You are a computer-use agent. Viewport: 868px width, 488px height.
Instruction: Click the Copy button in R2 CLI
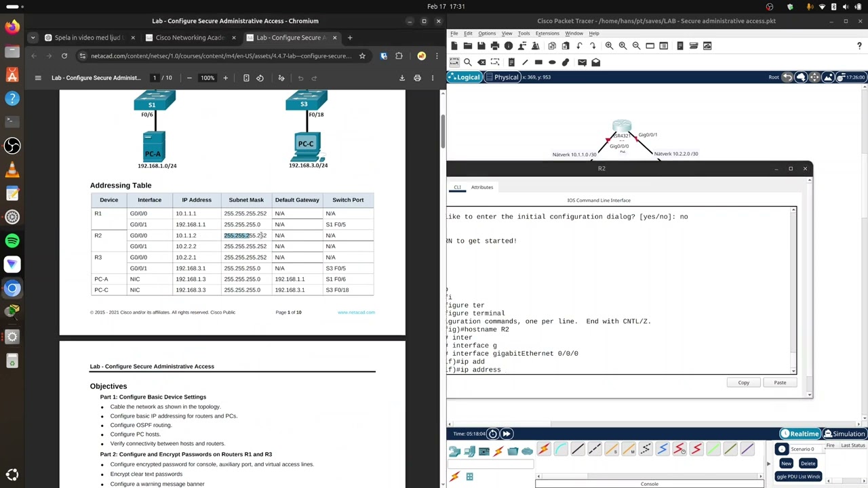click(744, 383)
